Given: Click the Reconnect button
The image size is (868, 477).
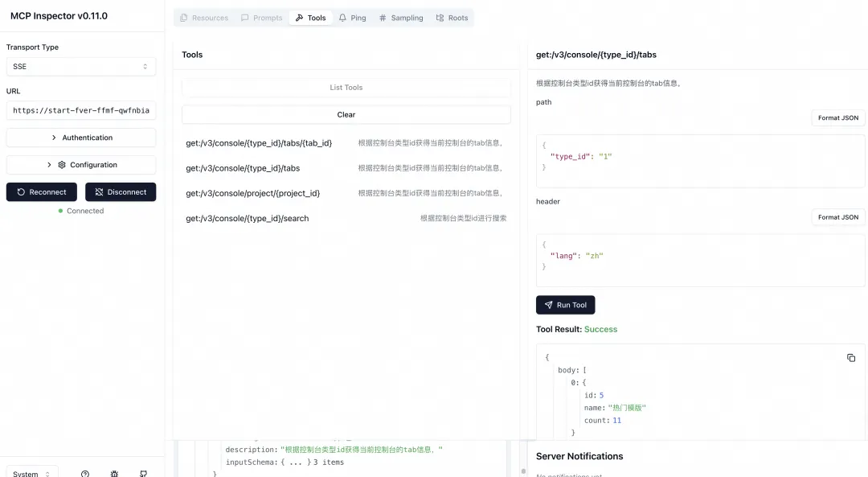Looking at the screenshot, I should 42,191.
